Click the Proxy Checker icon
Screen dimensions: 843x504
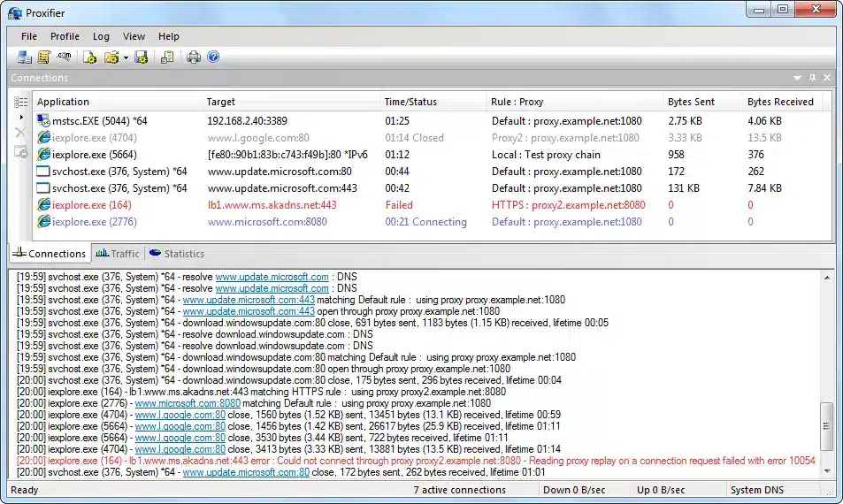[x=167, y=57]
